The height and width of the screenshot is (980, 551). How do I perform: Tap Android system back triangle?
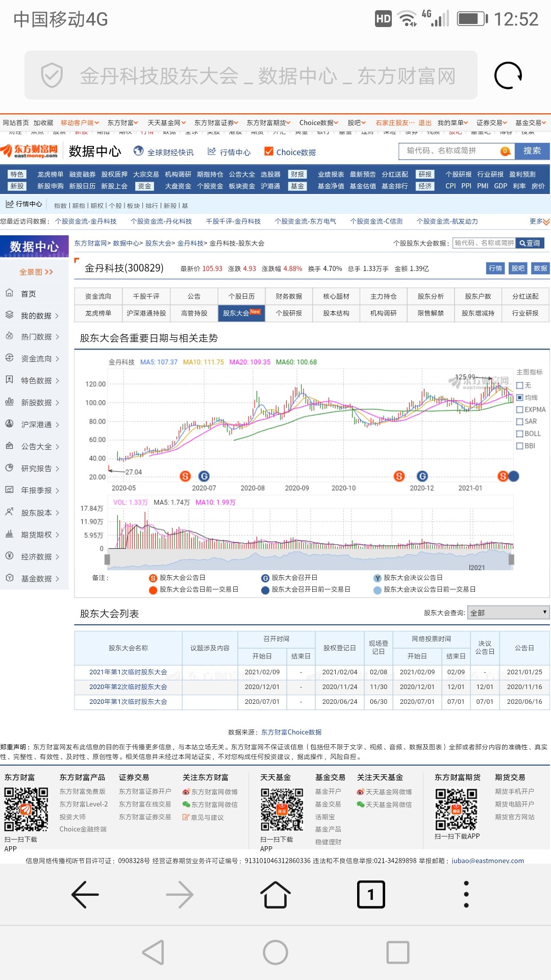154,952
